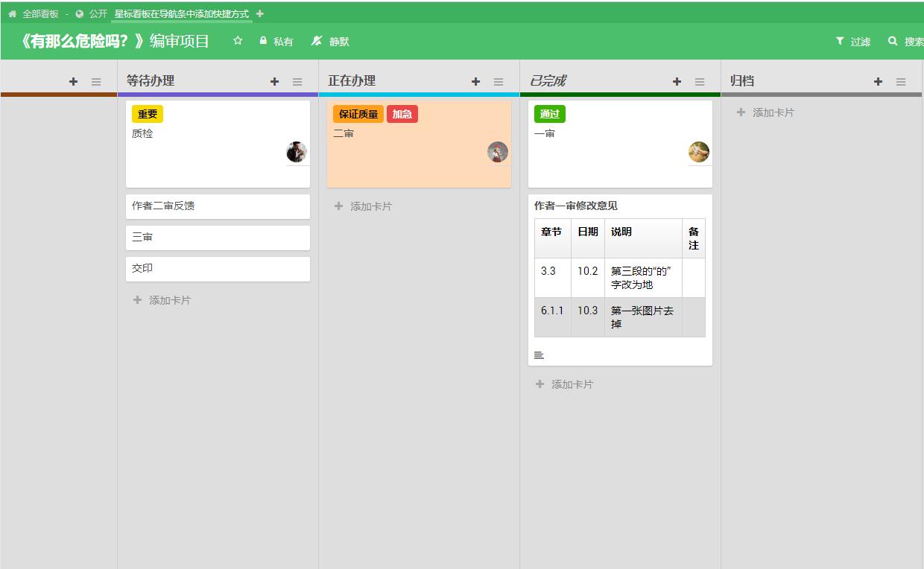924x569 pixels.
Task: Click the filter funnel icon
Action: tap(840, 41)
